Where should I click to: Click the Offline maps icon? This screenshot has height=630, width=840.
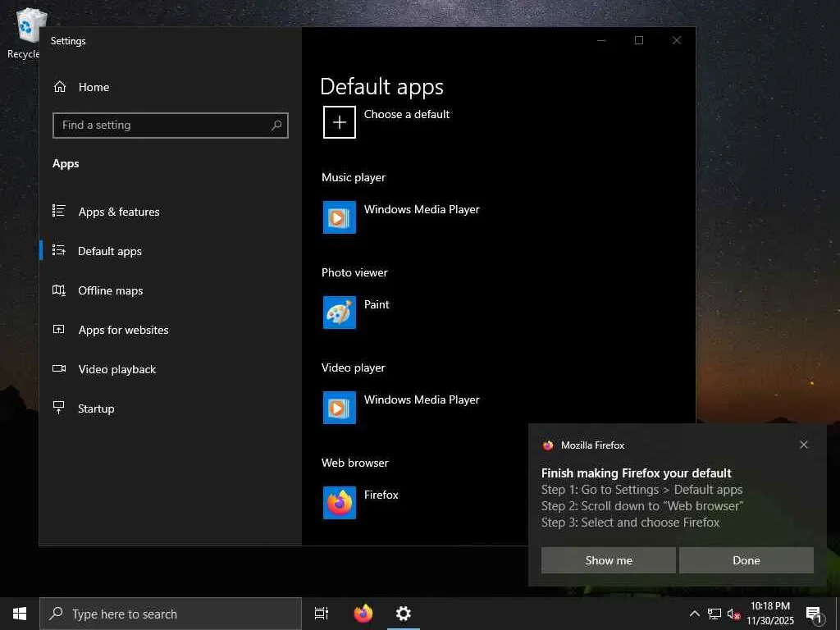coord(59,290)
